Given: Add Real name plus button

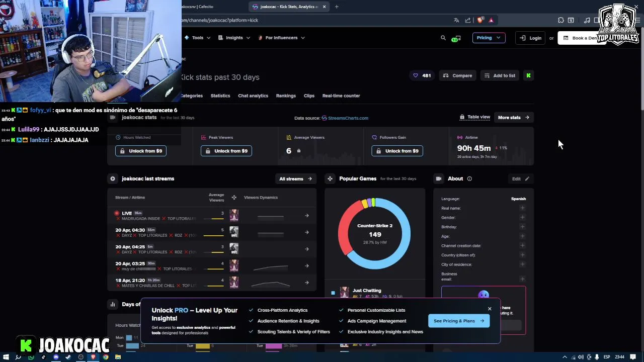Looking at the screenshot, I should click(522, 208).
